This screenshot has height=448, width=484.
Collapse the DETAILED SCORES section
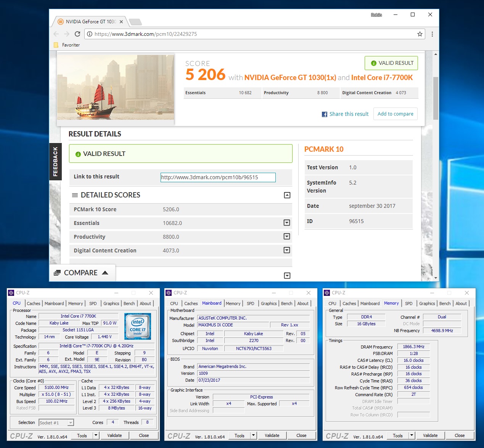(287, 195)
